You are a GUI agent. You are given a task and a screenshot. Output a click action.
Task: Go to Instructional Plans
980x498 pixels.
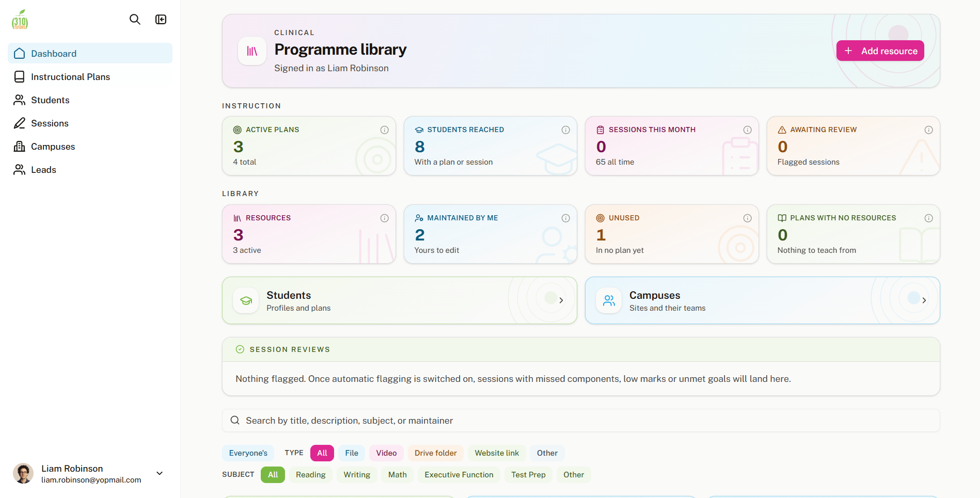coord(90,77)
